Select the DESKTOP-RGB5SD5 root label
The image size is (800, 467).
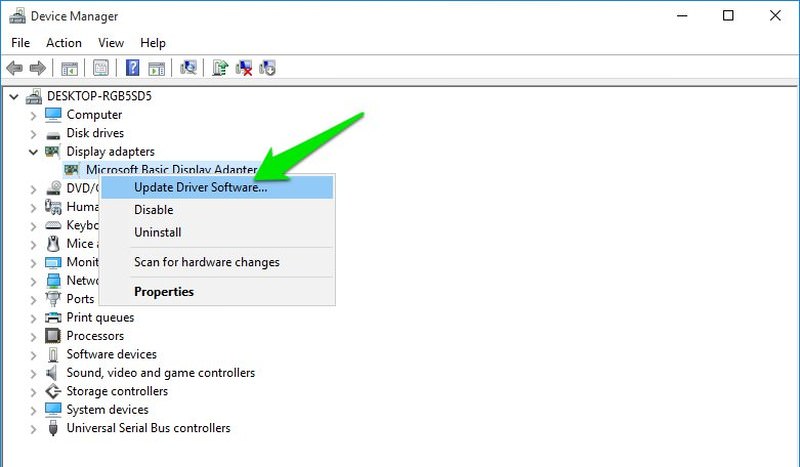(99, 96)
